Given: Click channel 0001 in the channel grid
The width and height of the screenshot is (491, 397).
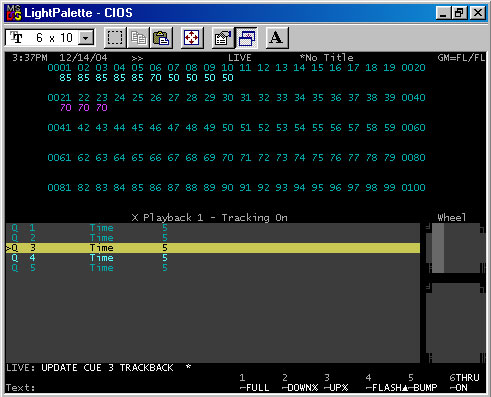Looking at the screenshot, I should [x=59, y=68].
